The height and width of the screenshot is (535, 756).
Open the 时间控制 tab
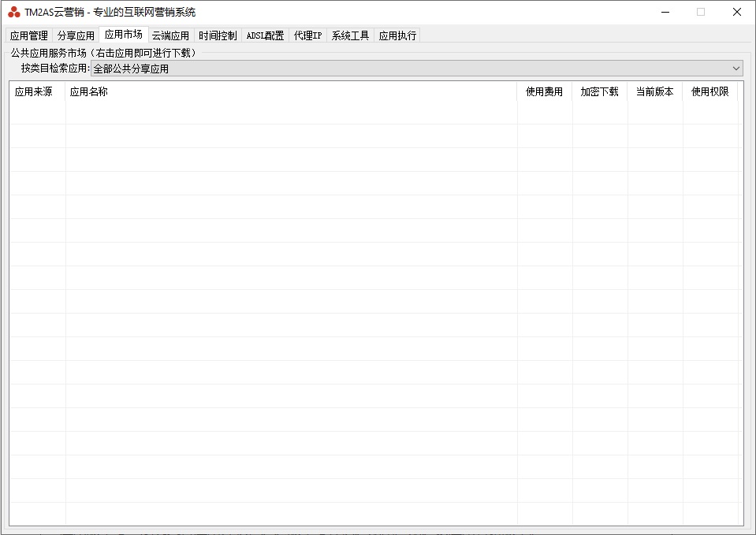point(218,35)
